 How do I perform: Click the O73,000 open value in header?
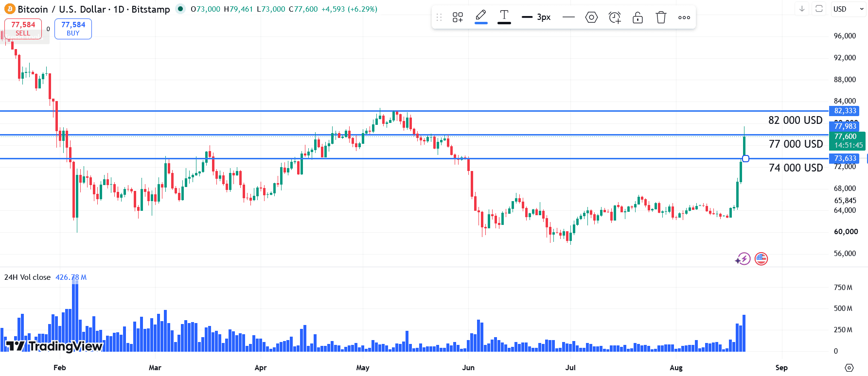(x=205, y=9)
